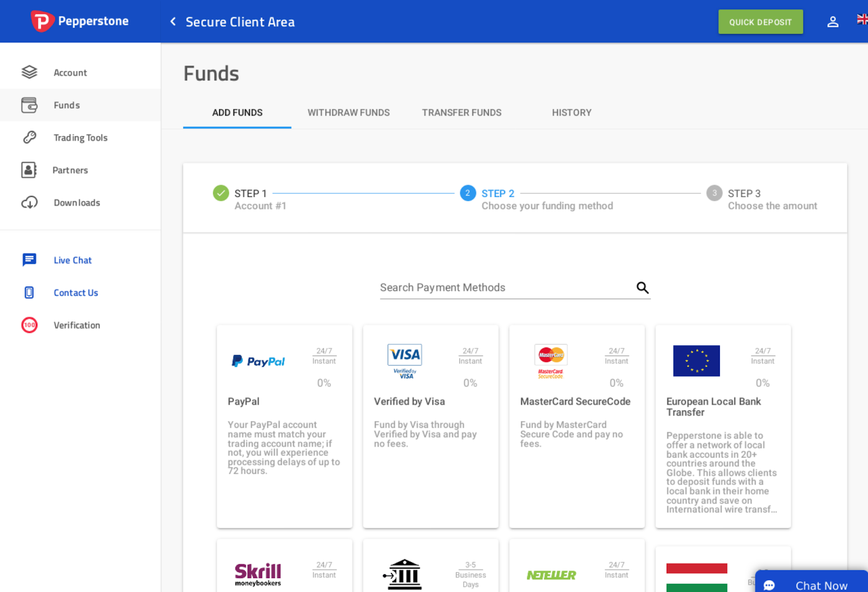
Task: Click 'Fund by Visa through Verified' description
Action: click(x=425, y=434)
